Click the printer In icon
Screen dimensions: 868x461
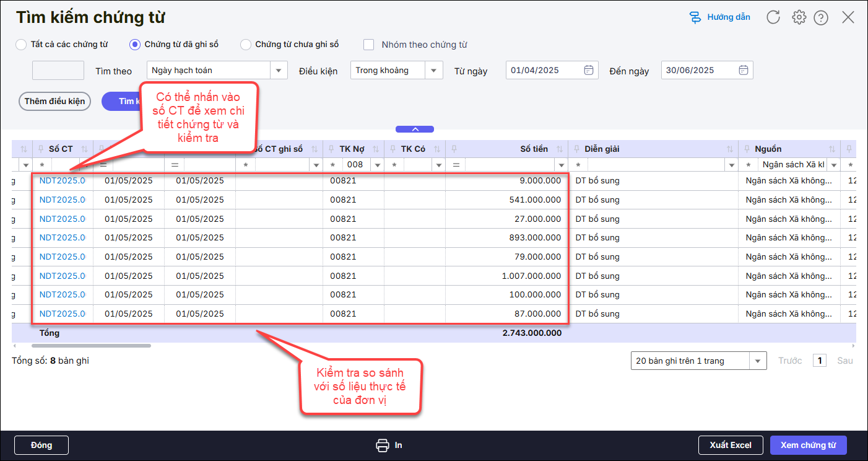coord(383,445)
